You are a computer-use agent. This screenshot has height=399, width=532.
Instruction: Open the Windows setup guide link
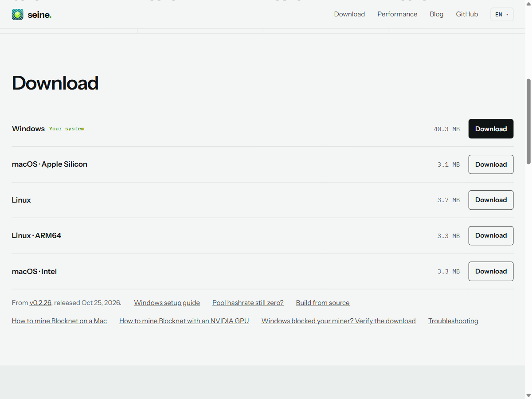167,303
